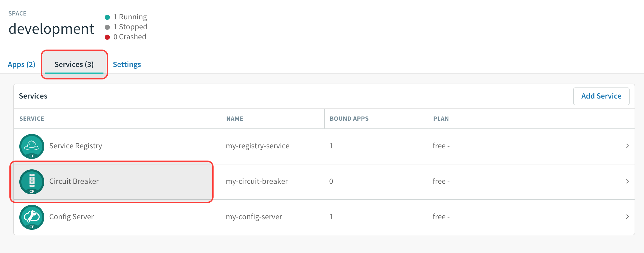Screen dimensions: 644x253
Task: Click the 1 Running status text
Action: 130,17
